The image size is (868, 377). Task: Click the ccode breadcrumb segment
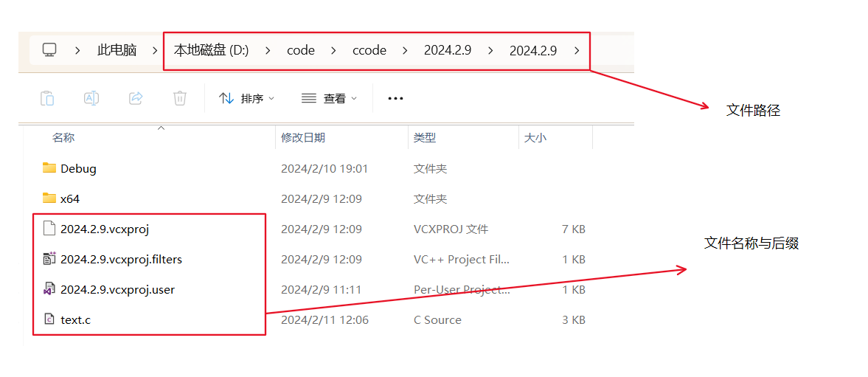click(369, 50)
